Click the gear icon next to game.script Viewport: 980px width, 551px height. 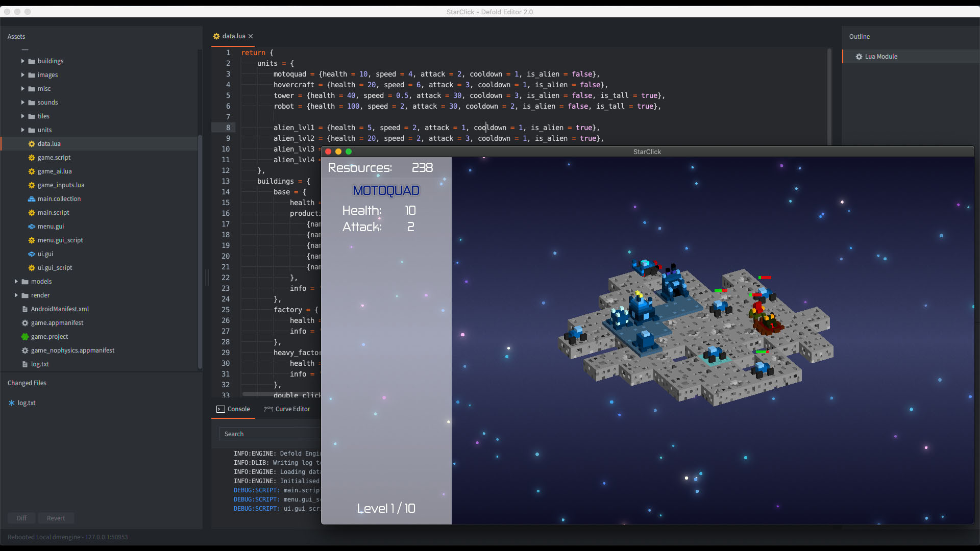pyautogui.click(x=31, y=158)
